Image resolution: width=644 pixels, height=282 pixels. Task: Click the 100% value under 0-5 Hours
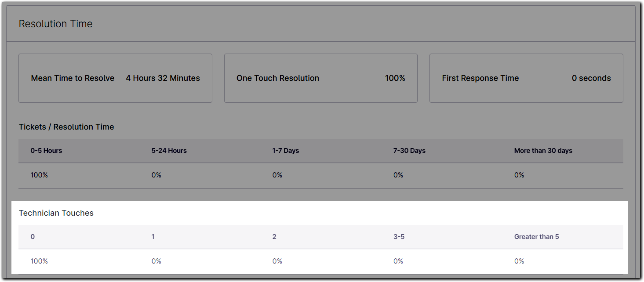(39, 175)
